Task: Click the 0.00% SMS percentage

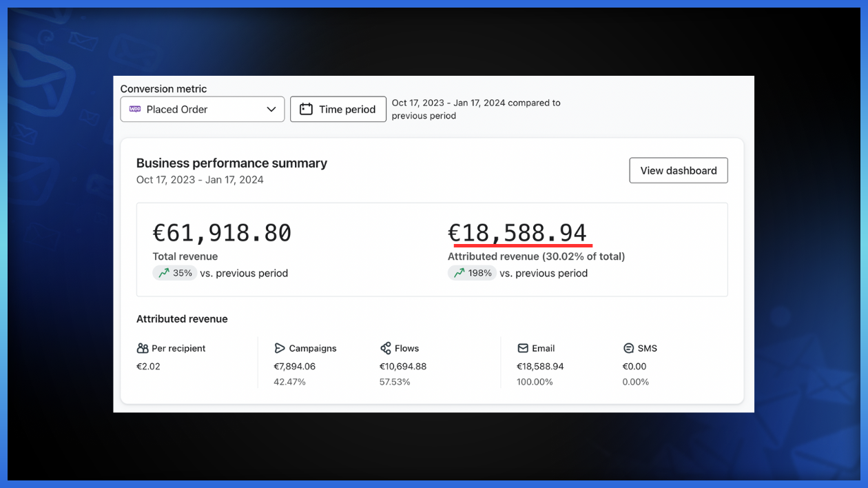Action: [x=636, y=382]
